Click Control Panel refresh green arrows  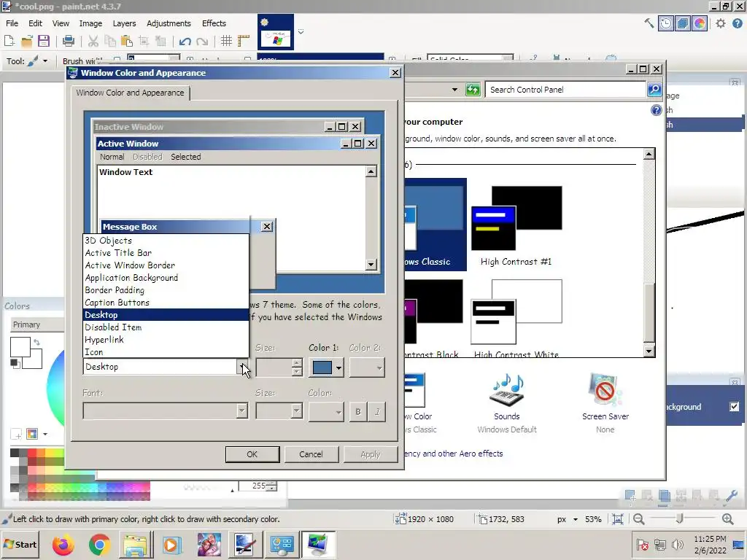point(473,90)
